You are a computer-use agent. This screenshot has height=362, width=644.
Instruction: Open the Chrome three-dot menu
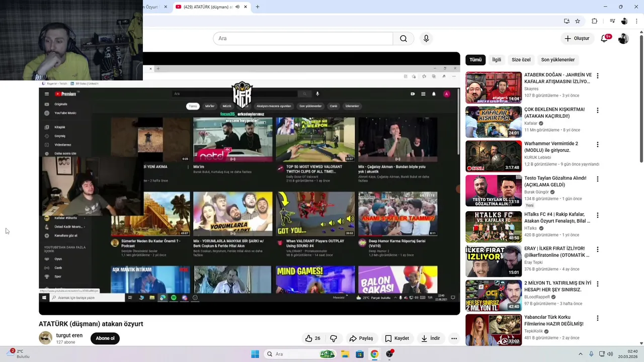click(x=636, y=21)
